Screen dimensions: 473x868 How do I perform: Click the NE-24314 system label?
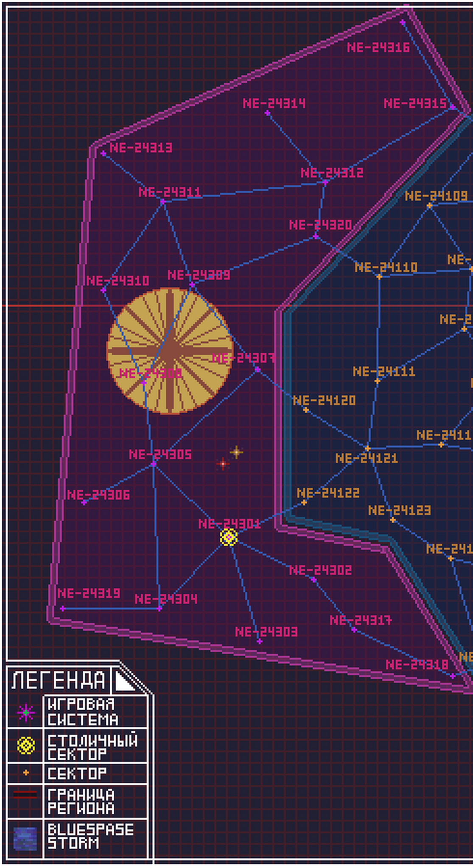(x=274, y=103)
